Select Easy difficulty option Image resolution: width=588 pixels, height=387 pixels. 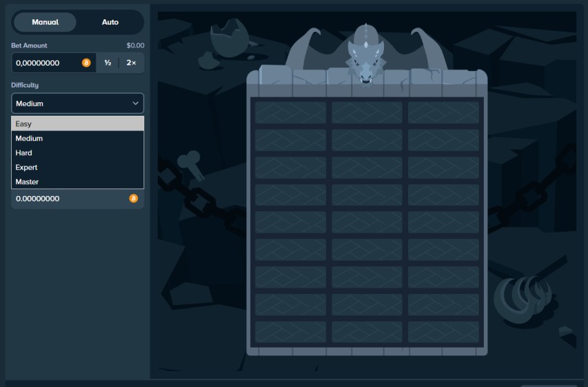[x=77, y=124]
